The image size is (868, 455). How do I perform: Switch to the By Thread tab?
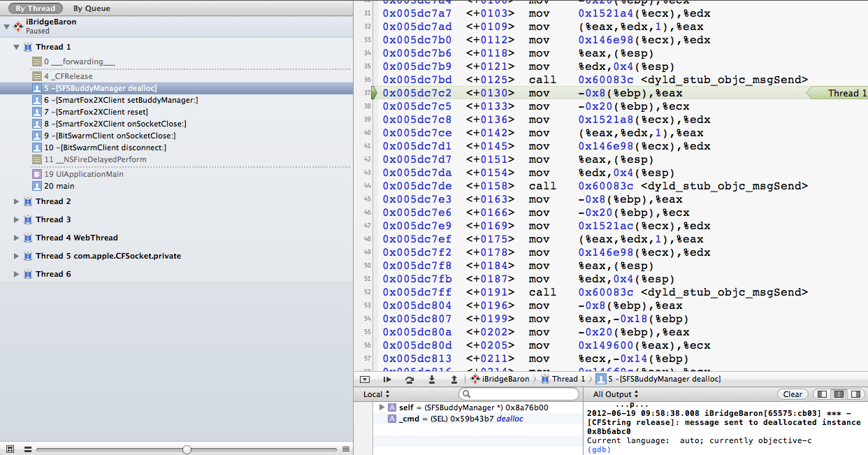pos(35,8)
